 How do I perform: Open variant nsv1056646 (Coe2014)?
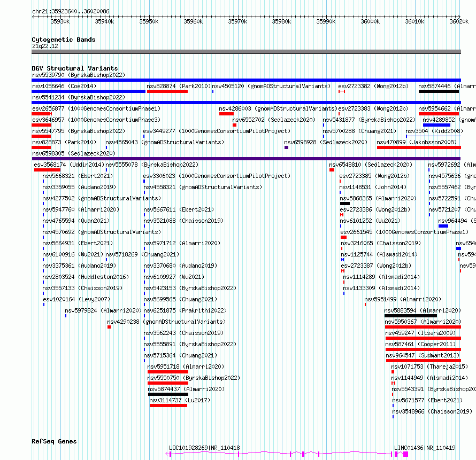64,86
